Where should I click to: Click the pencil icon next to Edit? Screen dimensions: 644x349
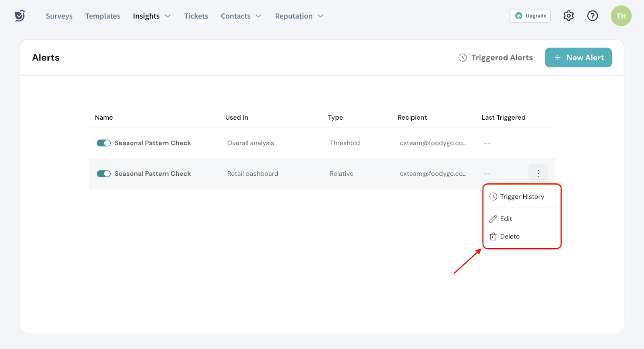click(493, 219)
